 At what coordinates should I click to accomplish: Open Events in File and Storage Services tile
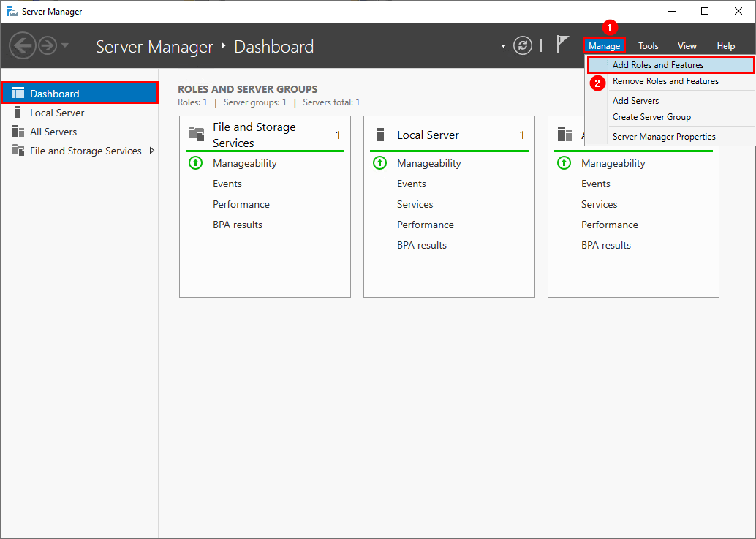(227, 184)
